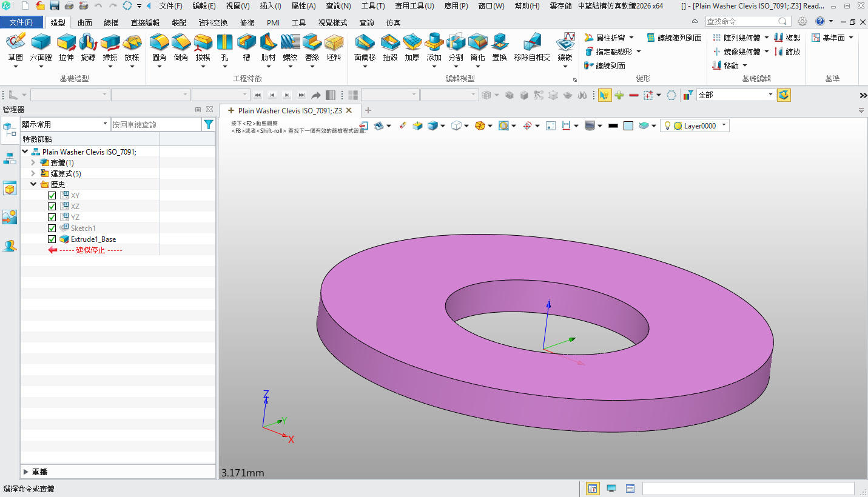868x497 pixels.
Task: Open the 圓柱折彎 dropdown arrow
Action: pyautogui.click(x=631, y=38)
